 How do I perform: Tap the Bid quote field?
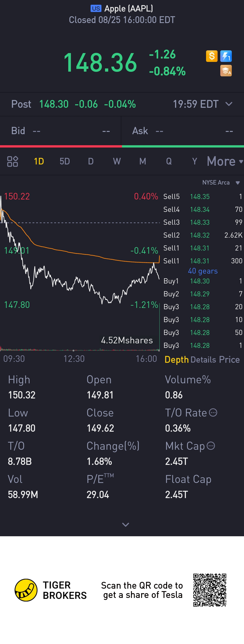61,131
